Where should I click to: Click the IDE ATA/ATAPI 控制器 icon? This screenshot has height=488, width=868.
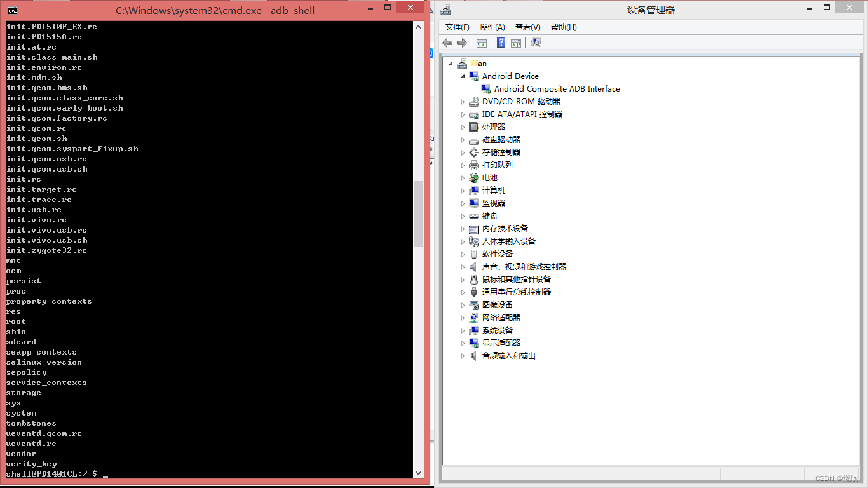[474, 114]
